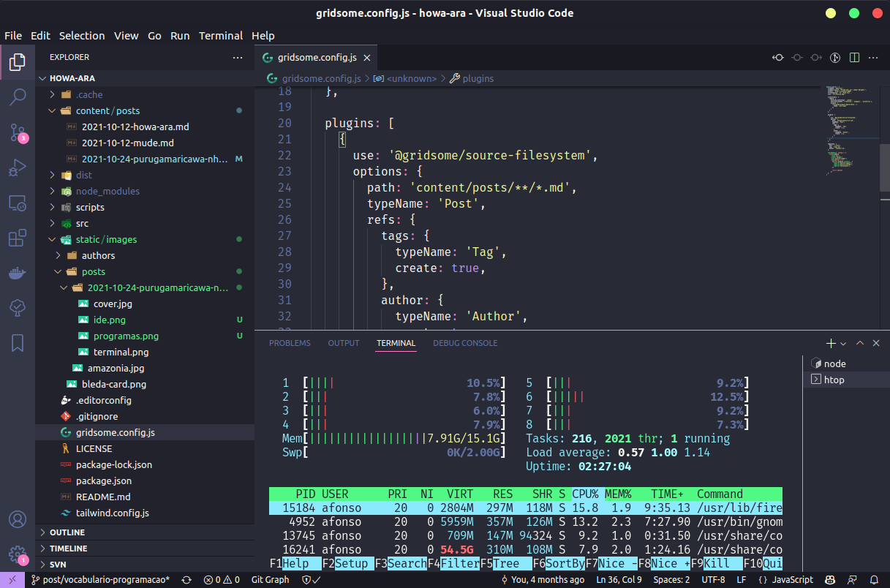
Task: Close the terminal panel with X
Action: (876, 343)
